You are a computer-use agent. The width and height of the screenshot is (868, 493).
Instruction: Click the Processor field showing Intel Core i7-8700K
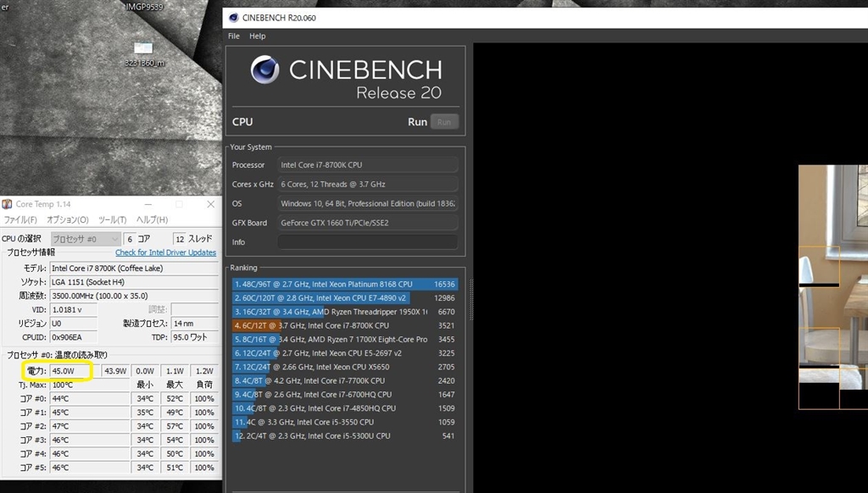pyautogui.click(x=368, y=165)
